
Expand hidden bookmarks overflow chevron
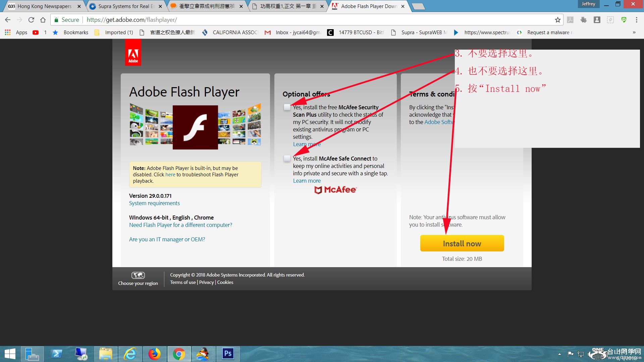coord(634,33)
